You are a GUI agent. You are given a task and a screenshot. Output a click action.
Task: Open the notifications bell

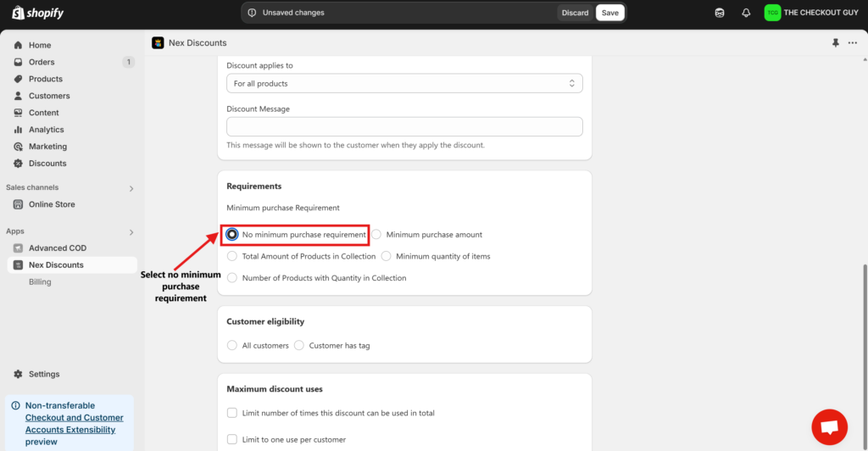pyautogui.click(x=746, y=13)
